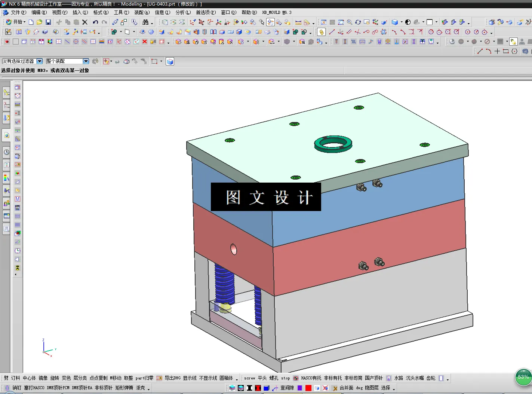Image resolution: width=532 pixels, height=394 pixels.
Task: Delete selection using the red X icon
Action: tap(84, 22)
